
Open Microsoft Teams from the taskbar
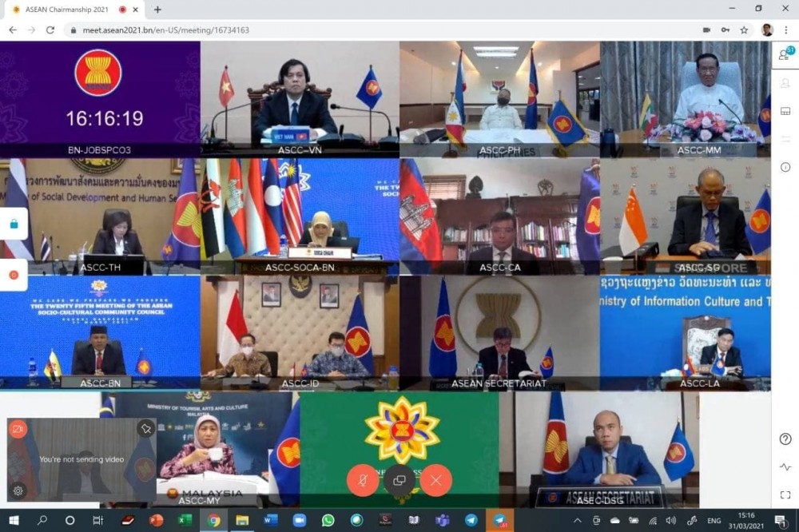(443, 520)
